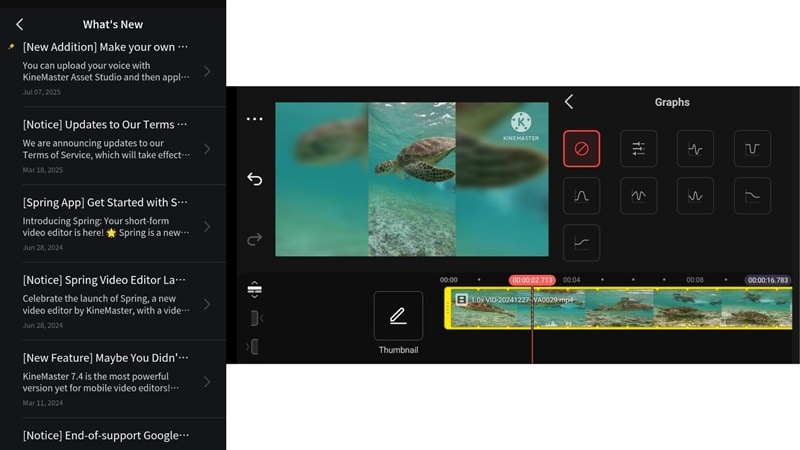Click the "Mar 18, 2025" date text
Image resolution: width=800 pixels, height=450 pixels.
pos(42,169)
